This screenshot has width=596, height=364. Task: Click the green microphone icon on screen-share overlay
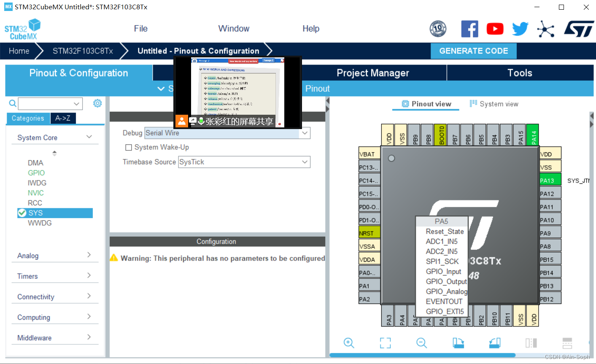point(201,121)
